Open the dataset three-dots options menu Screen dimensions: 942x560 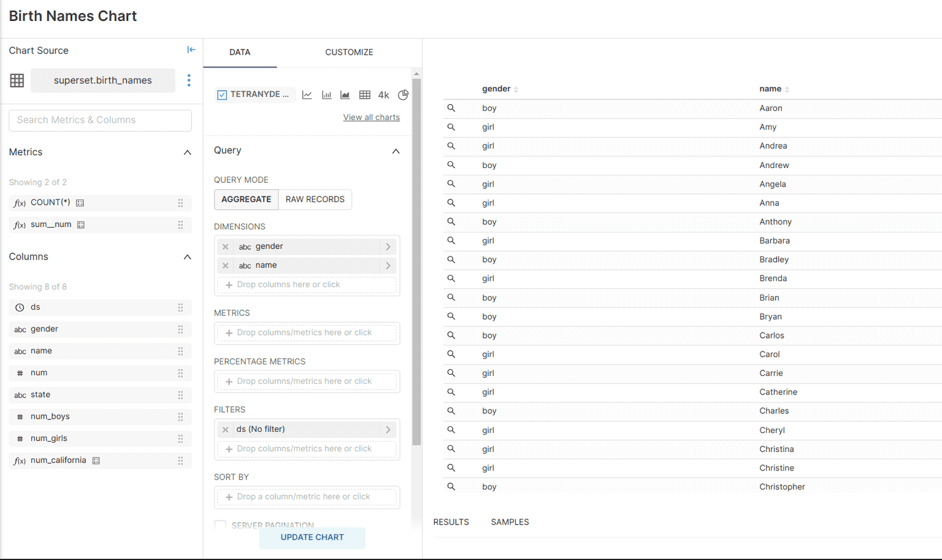[189, 80]
